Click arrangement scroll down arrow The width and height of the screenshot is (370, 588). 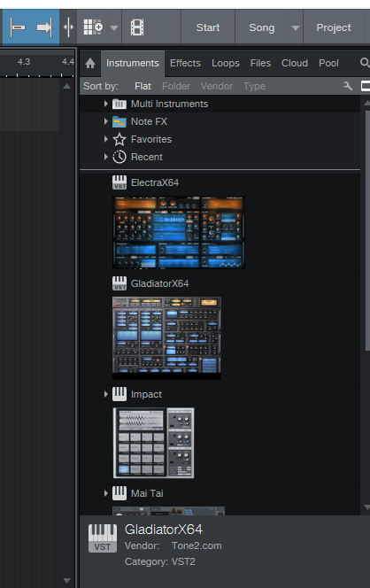coord(66,581)
